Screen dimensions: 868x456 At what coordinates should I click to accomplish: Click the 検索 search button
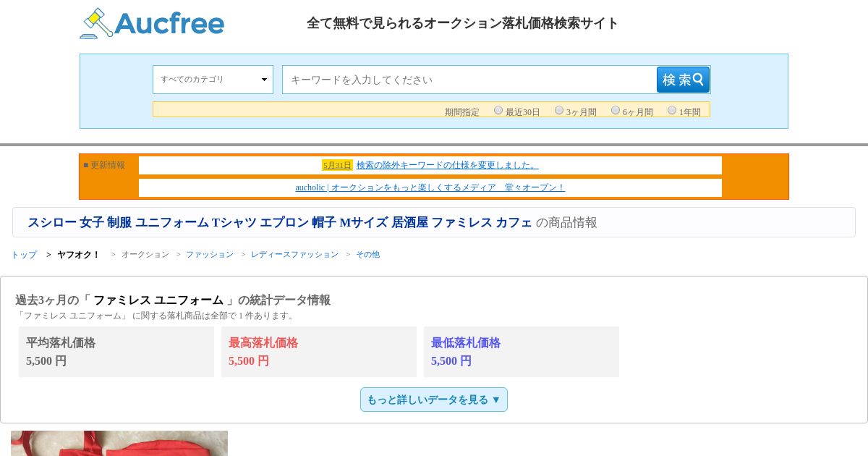tap(683, 80)
